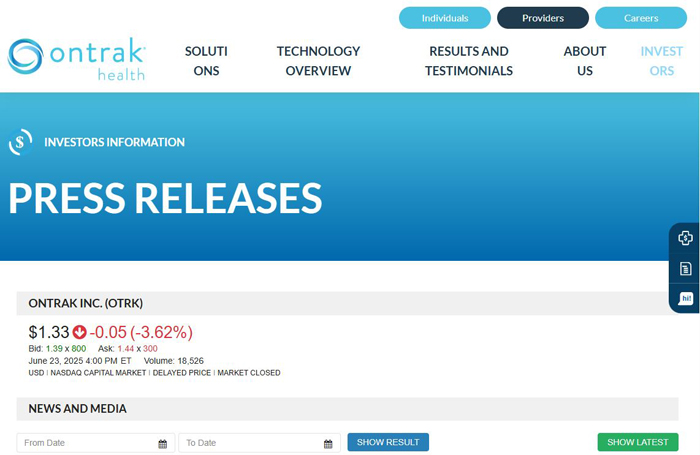Click the MARKET CLOSED status text
Screen dimensions: 700x455
pyautogui.click(x=249, y=373)
